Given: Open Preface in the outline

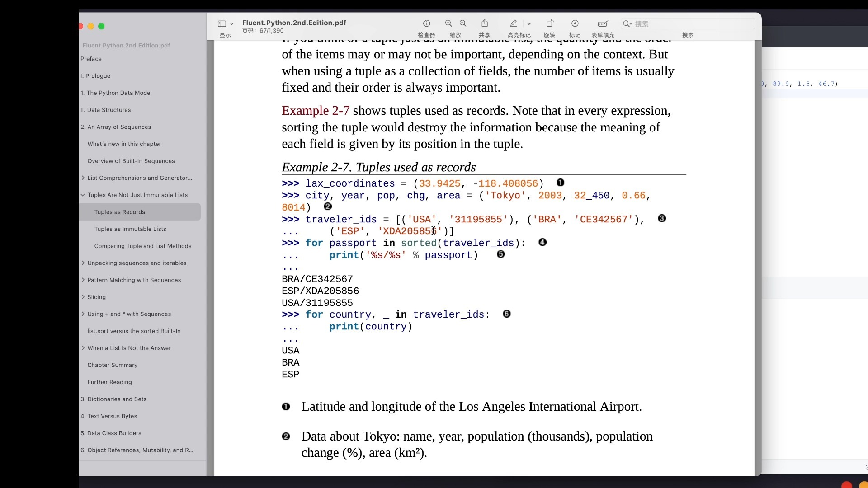Looking at the screenshot, I should [91, 59].
